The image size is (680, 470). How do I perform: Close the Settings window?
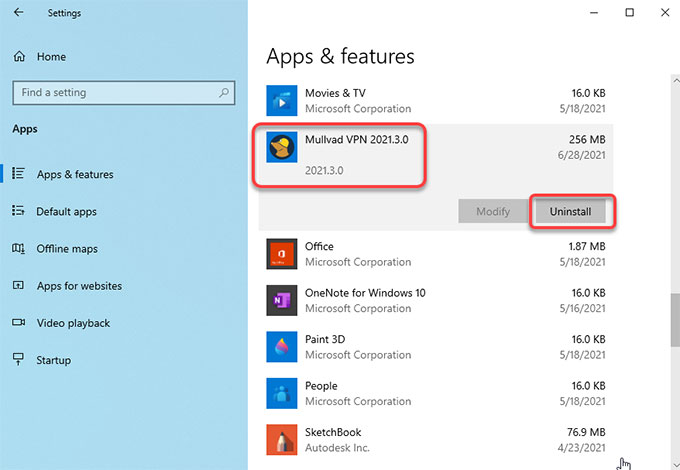pos(665,13)
